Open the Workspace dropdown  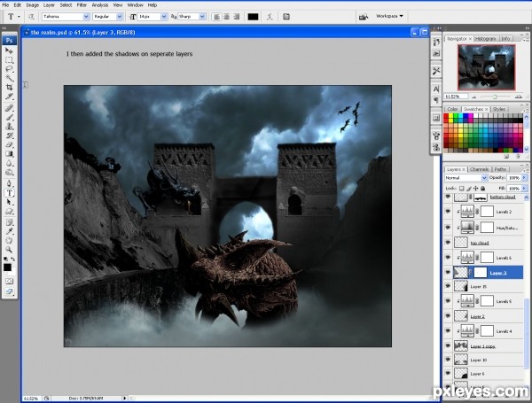click(389, 16)
